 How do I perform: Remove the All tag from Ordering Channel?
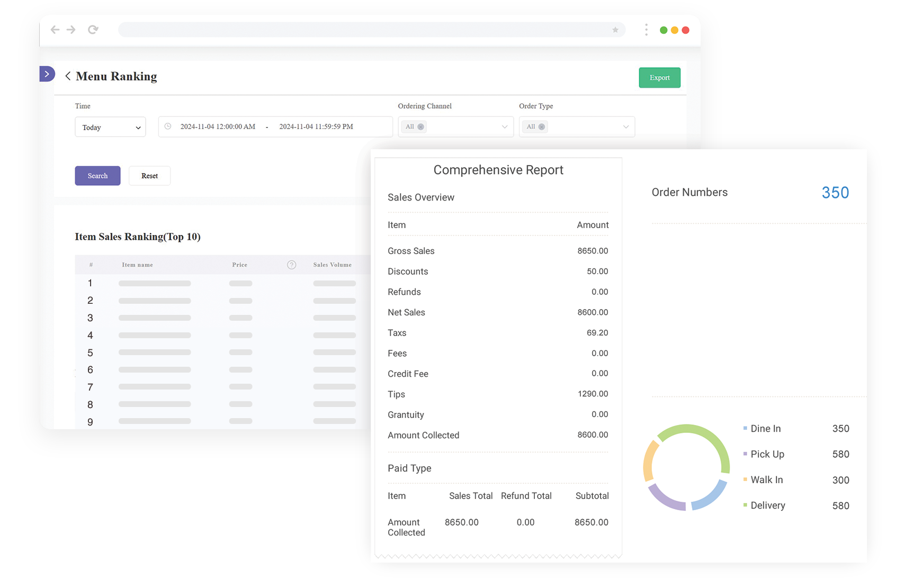pyautogui.click(x=420, y=126)
